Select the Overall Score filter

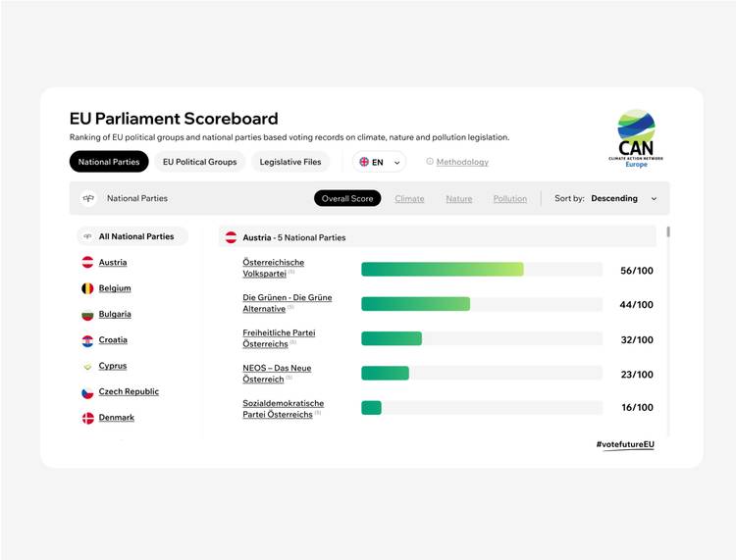pyautogui.click(x=347, y=198)
